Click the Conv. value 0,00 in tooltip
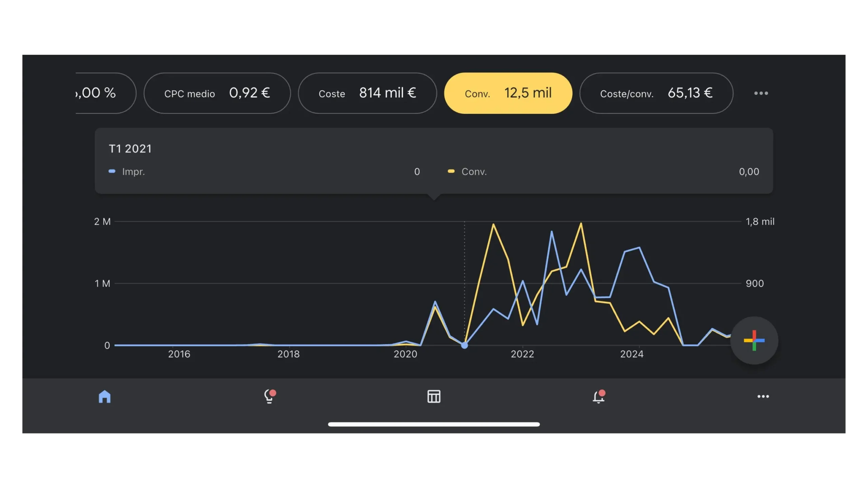The width and height of the screenshot is (868, 488). tap(749, 171)
